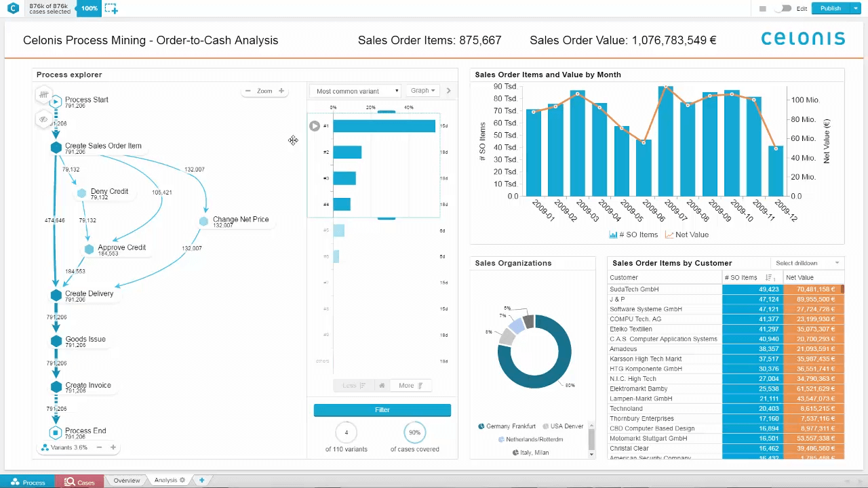Open the Select drilldown dropdown
The image size is (868, 488).
tap(807, 263)
